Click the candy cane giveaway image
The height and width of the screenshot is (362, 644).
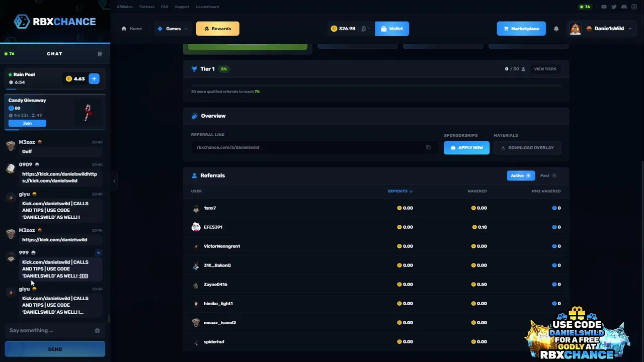(x=88, y=112)
